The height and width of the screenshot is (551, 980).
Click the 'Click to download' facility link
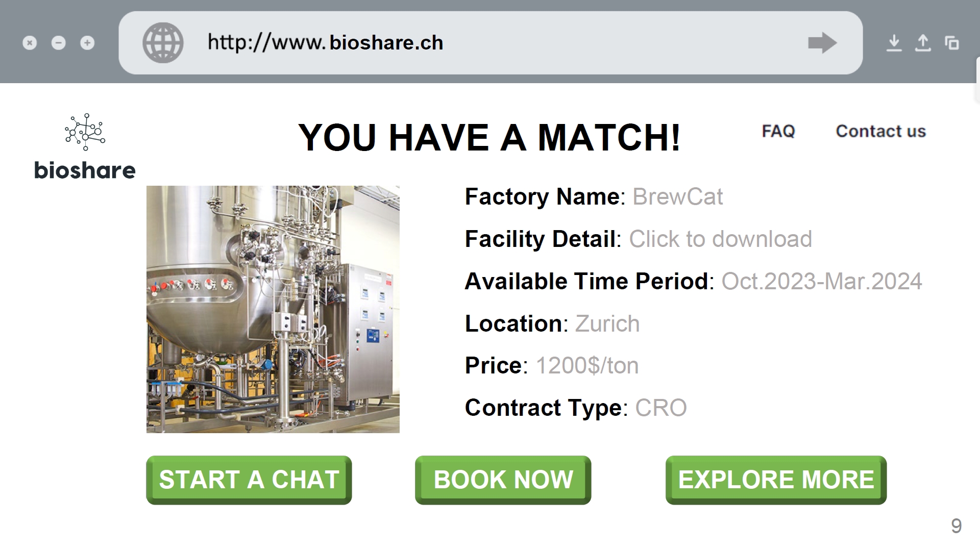click(x=720, y=239)
